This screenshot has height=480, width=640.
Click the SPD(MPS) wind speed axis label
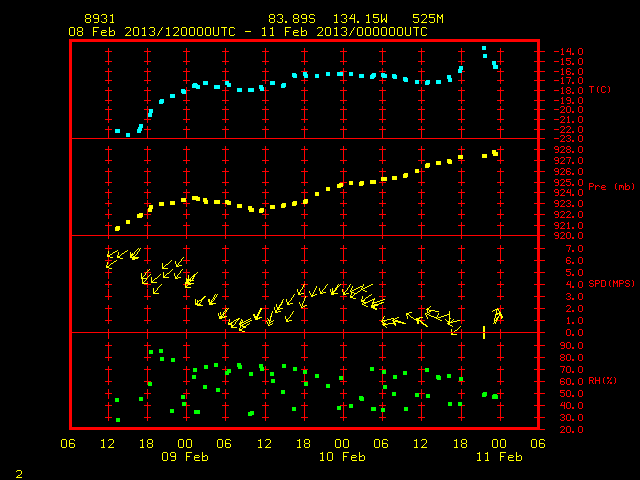(x=611, y=283)
